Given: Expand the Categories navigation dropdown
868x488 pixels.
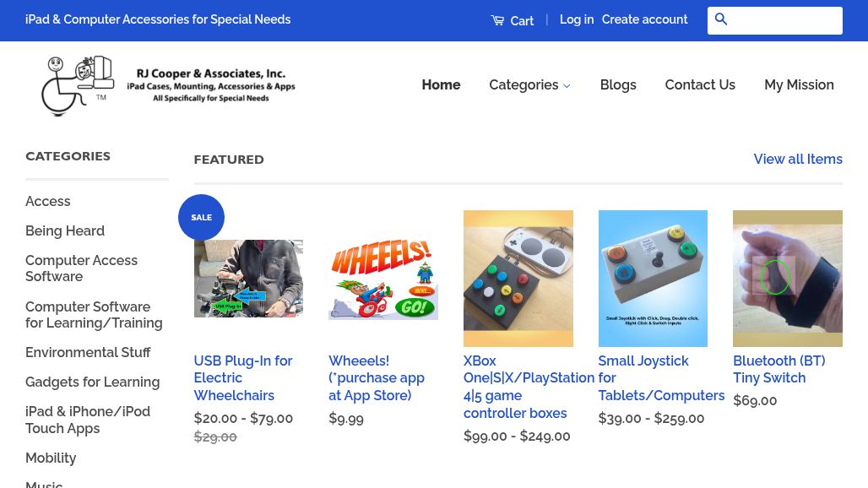Looking at the screenshot, I should coord(529,85).
